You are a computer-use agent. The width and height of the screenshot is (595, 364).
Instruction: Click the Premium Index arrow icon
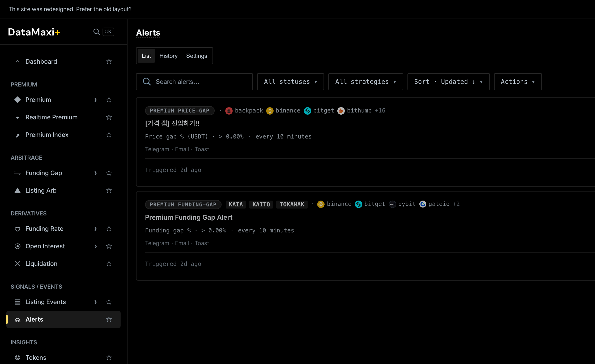18,135
